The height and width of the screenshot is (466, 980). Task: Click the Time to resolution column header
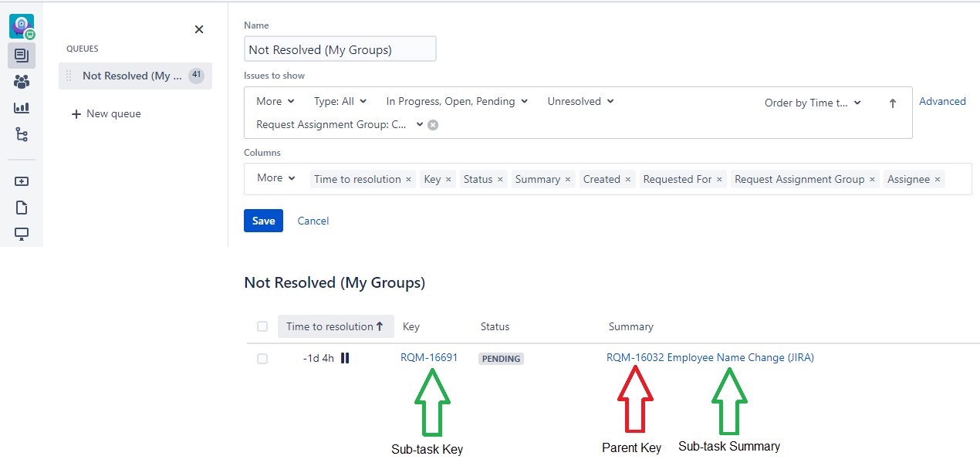pos(335,326)
